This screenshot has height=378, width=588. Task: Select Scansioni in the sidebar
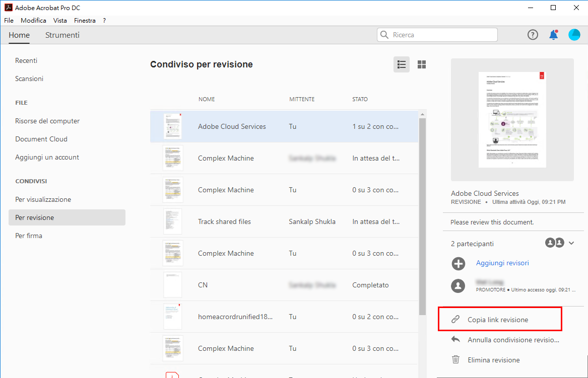[x=29, y=79]
